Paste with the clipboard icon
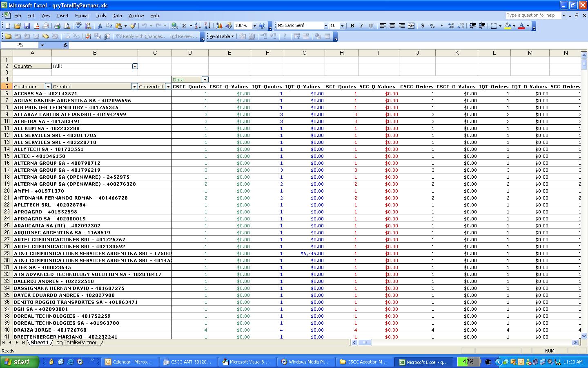This screenshot has width=588, height=368. click(x=118, y=26)
